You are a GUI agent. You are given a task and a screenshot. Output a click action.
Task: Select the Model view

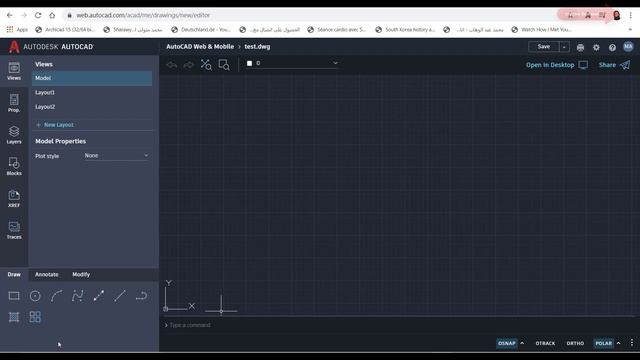[x=92, y=78]
